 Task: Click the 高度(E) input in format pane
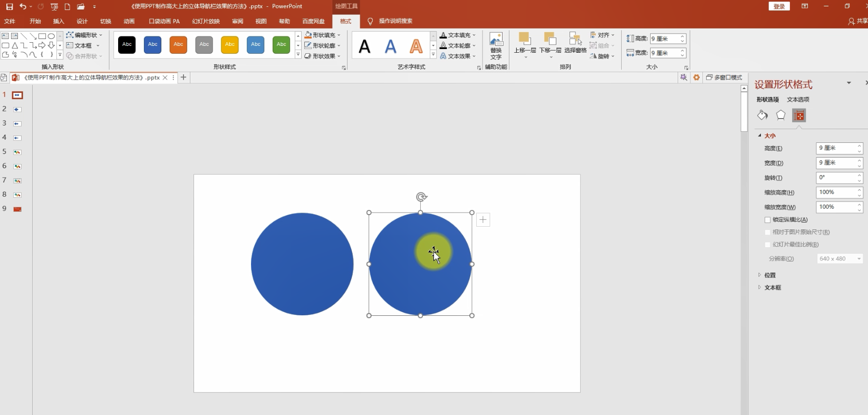(x=839, y=148)
